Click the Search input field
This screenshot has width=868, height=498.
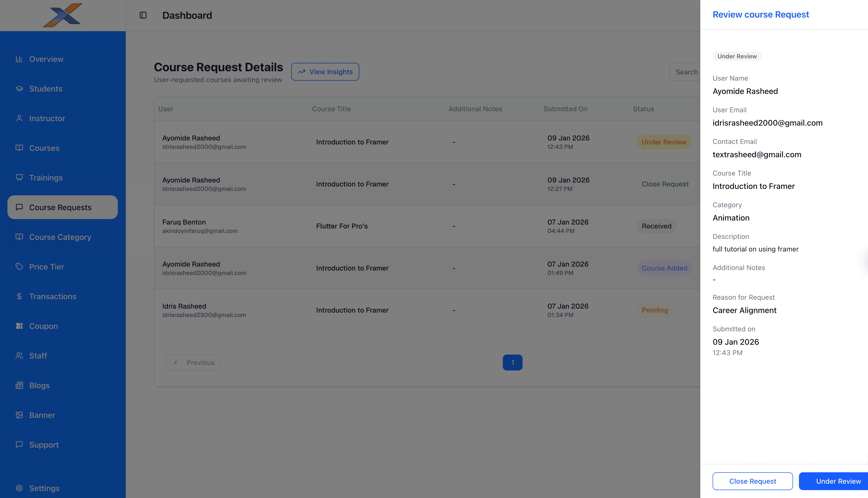[x=686, y=72]
